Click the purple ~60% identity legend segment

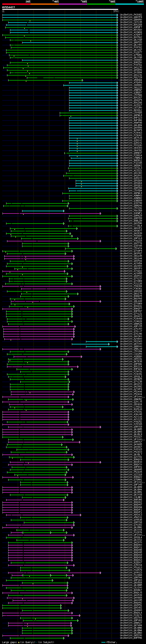pyautogui.click(x=73, y=4)
